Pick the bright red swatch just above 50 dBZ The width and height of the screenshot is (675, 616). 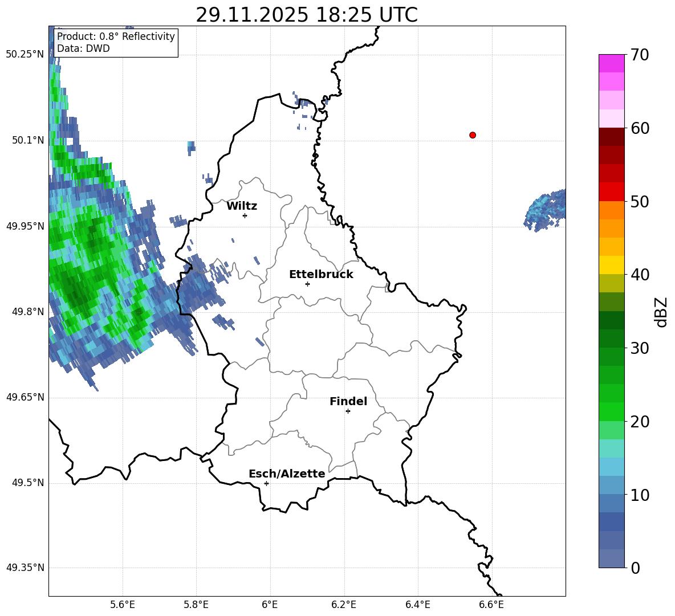pyautogui.click(x=611, y=192)
